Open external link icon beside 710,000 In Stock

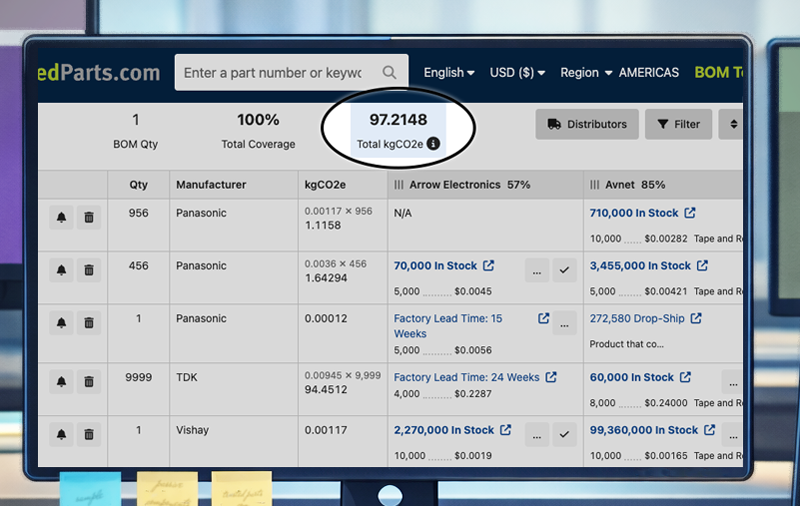click(690, 213)
